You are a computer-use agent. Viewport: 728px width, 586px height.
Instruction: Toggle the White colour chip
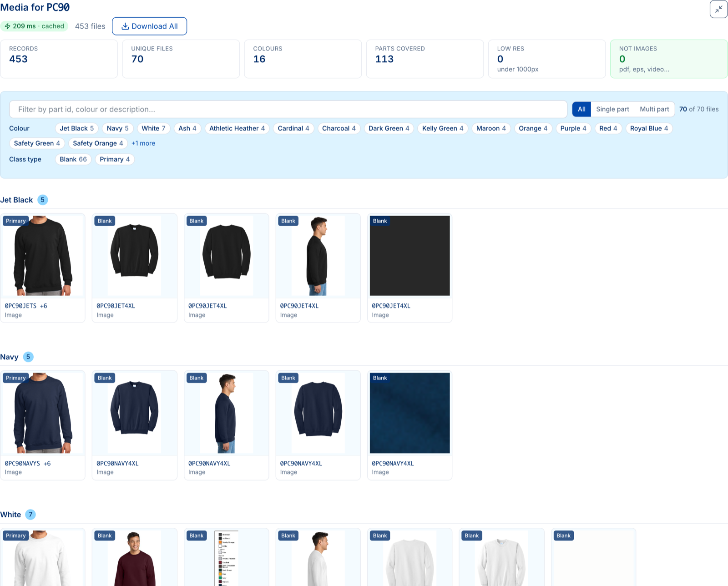point(153,128)
